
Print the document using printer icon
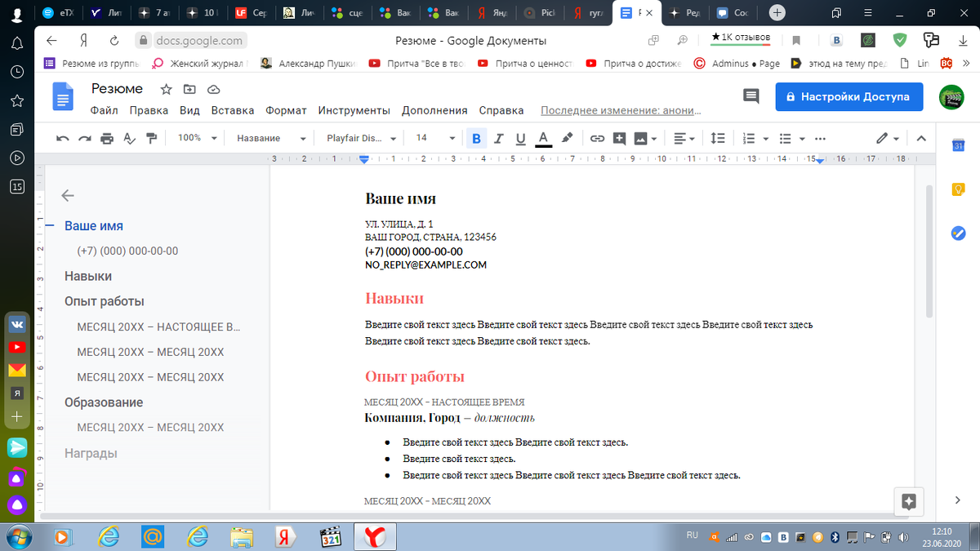(107, 139)
